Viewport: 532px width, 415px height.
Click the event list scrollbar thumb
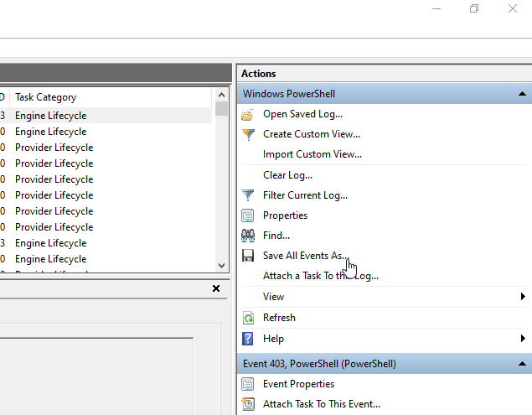click(x=221, y=109)
